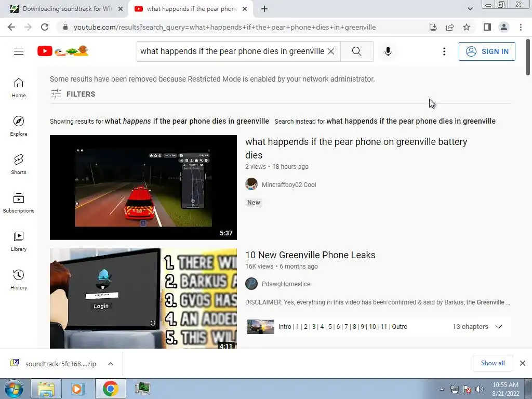Open the computer monitor app in taskbar
The width and height of the screenshot is (532, 399).
pyautogui.click(x=142, y=389)
